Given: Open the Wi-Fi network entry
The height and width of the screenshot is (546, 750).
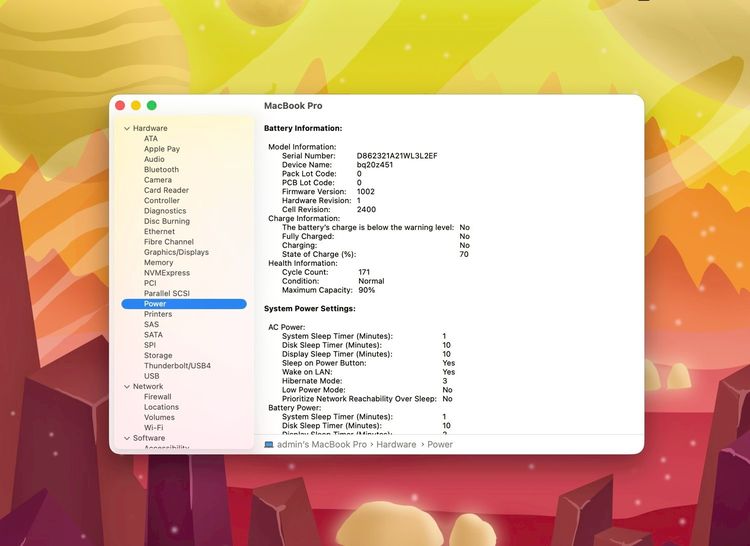Looking at the screenshot, I should click(x=153, y=427).
